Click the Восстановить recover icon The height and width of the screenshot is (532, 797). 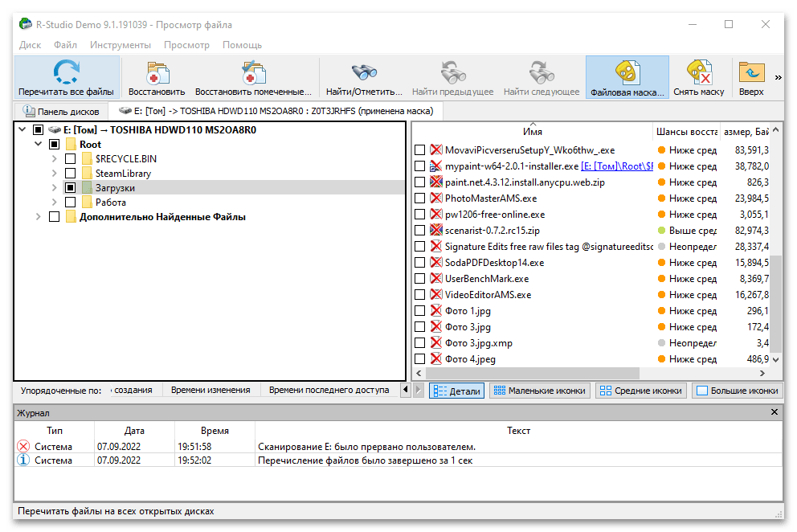click(157, 75)
